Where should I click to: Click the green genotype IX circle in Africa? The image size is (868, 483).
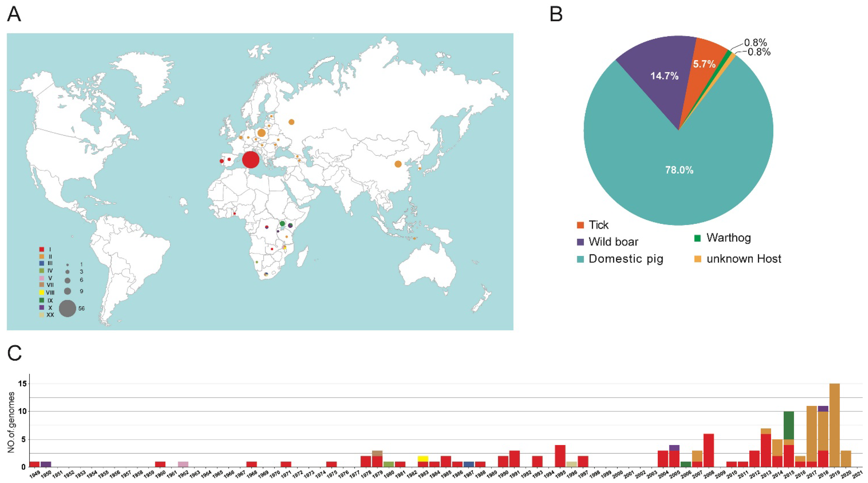coord(282,224)
